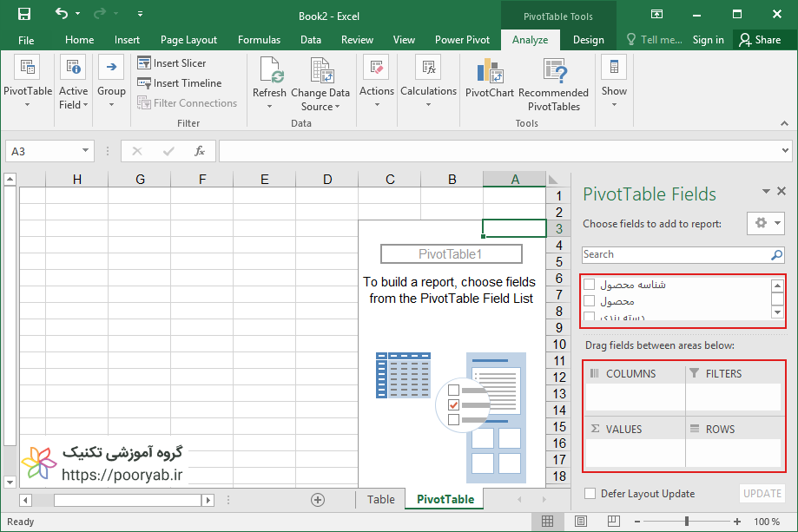This screenshot has width=798, height=532.
Task: Open the undo history dropdown arrow
Action: click(78, 14)
